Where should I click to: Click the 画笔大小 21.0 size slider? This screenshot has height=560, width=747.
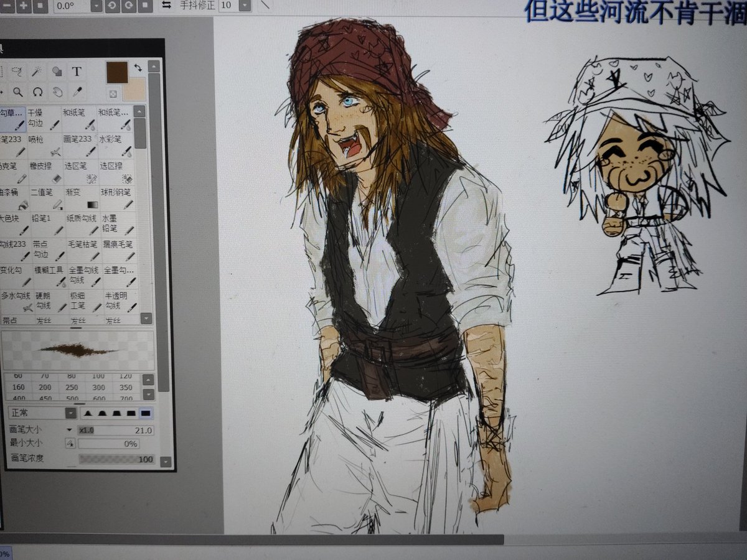(116, 430)
